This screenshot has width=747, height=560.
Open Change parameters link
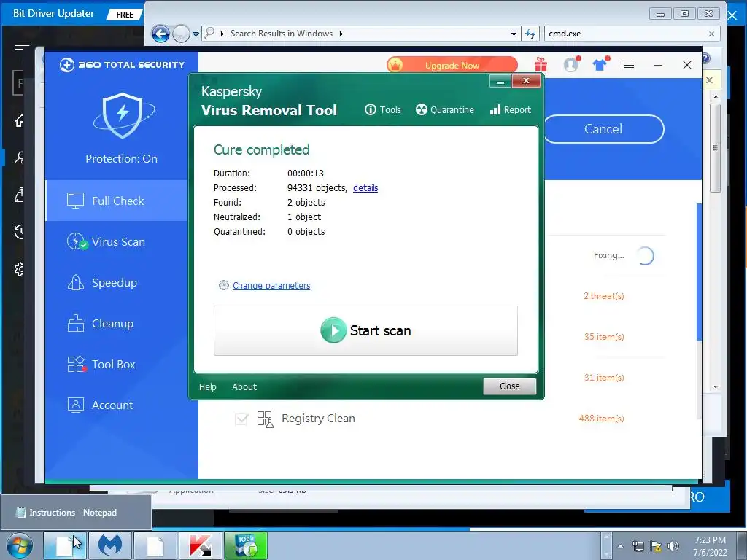click(x=271, y=286)
